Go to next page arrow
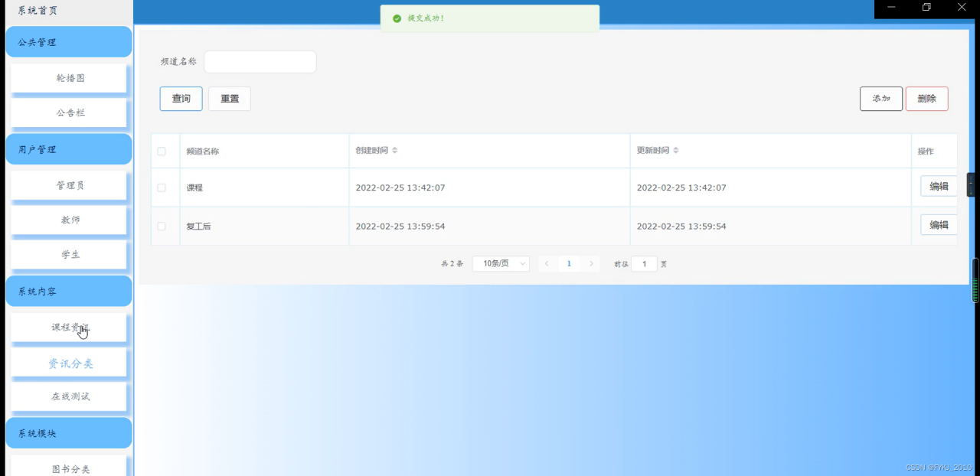Image resolution: width=980 pixels, height=476 pixels. [x=590, y=264]
